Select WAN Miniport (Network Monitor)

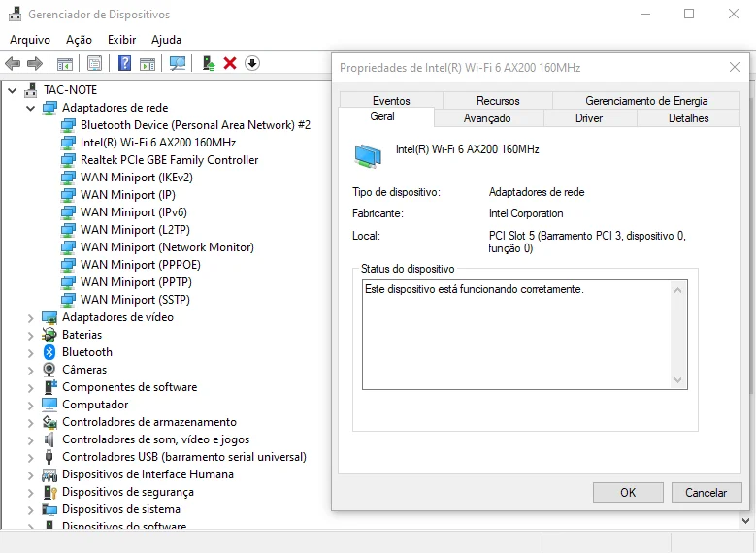pos(167,247)
